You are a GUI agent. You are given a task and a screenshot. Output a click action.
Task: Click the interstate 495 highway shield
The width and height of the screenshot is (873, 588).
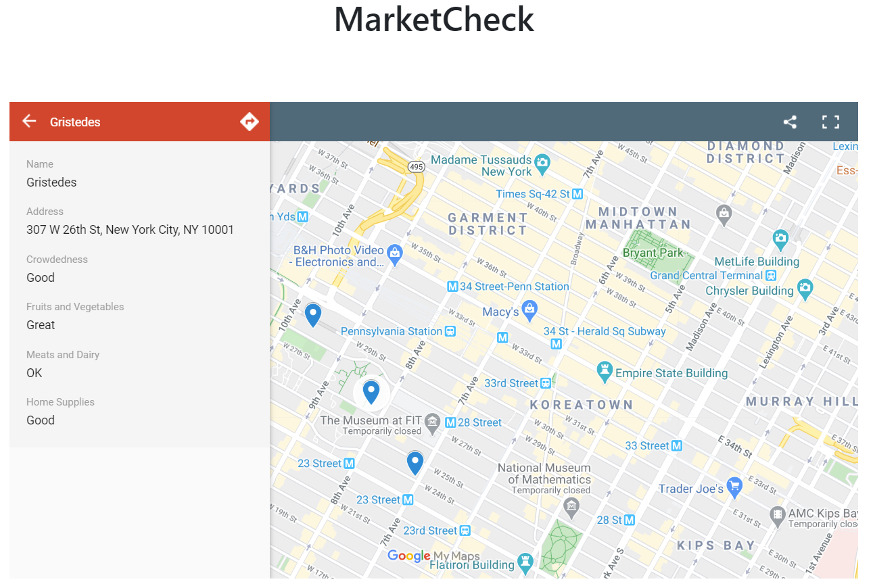(415, 166)
